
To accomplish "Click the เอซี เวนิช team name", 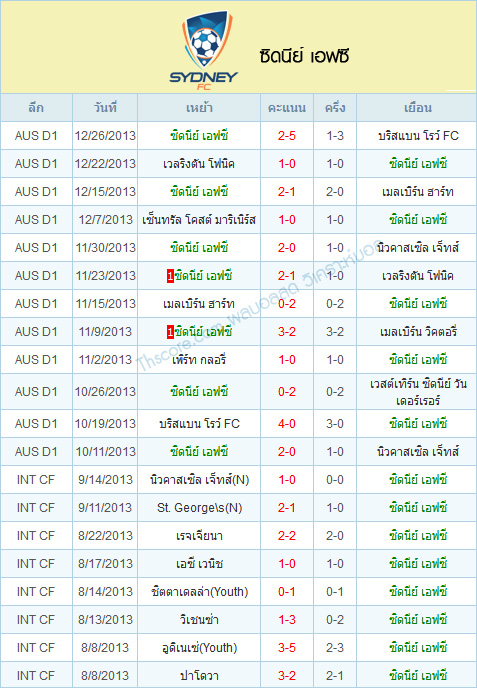I will [199, 564].
